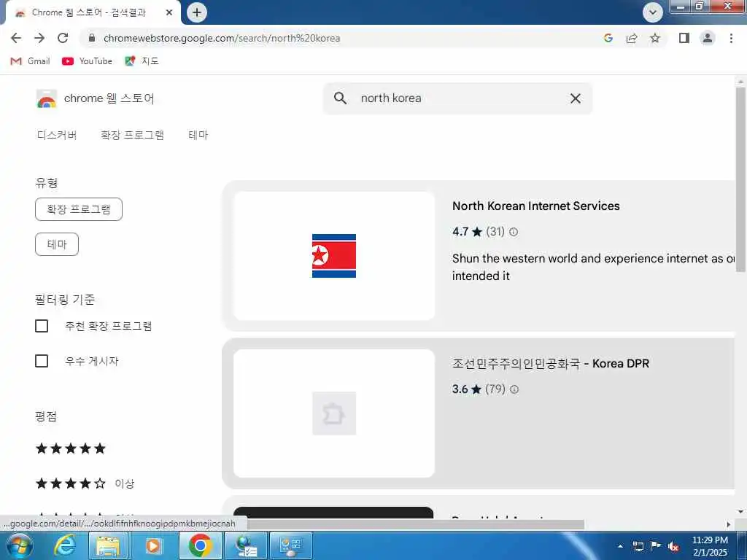Open North Korean Internet Services extension title
Image resolution: width=747 pixels, height=560 pixels.
pyautogui.click(x=536, y=206)
